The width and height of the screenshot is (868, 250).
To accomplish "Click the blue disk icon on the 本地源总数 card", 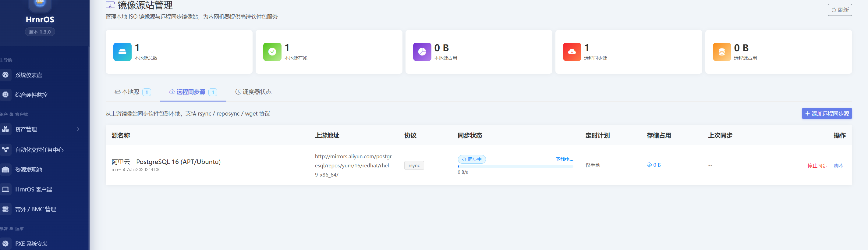I will (x=122, y=52).
